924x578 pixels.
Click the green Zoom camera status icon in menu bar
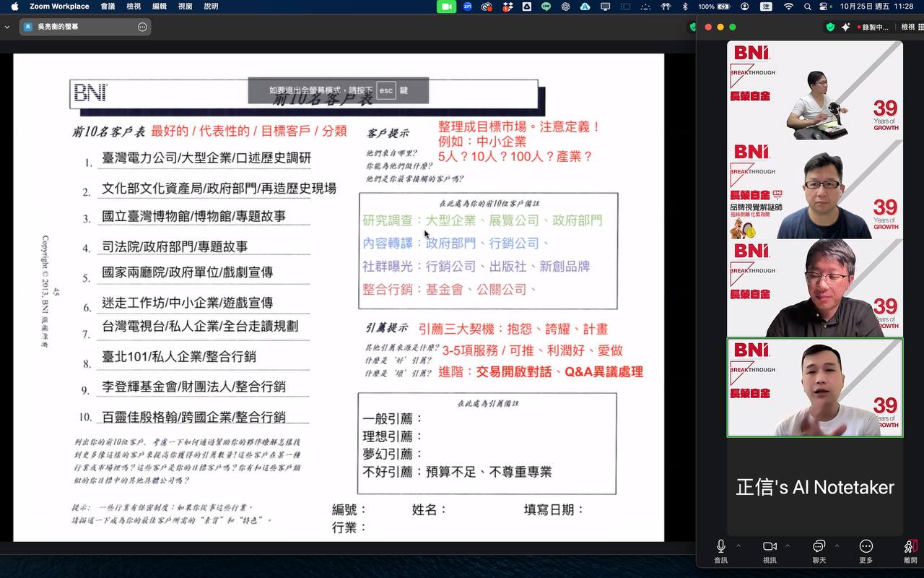coord(447,6)
